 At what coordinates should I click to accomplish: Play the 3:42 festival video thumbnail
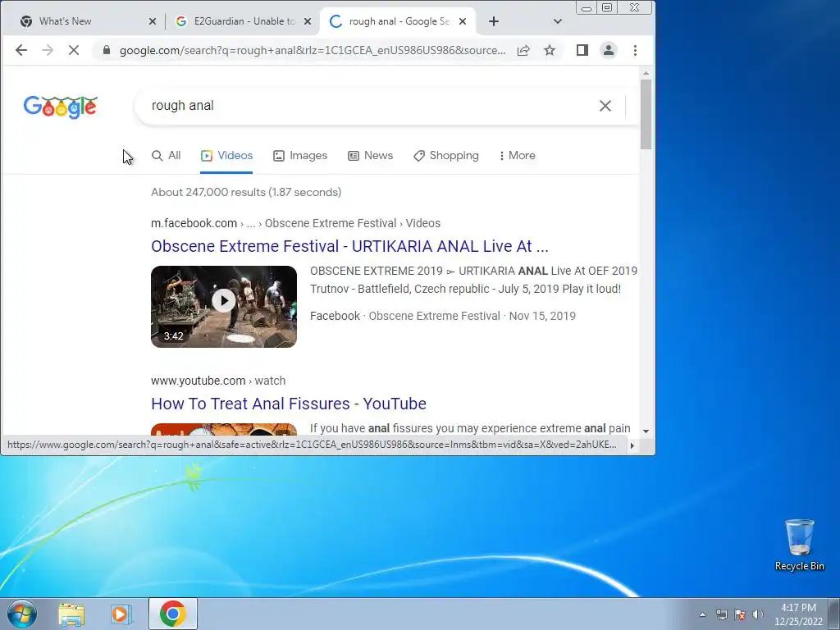click(224, 307)
